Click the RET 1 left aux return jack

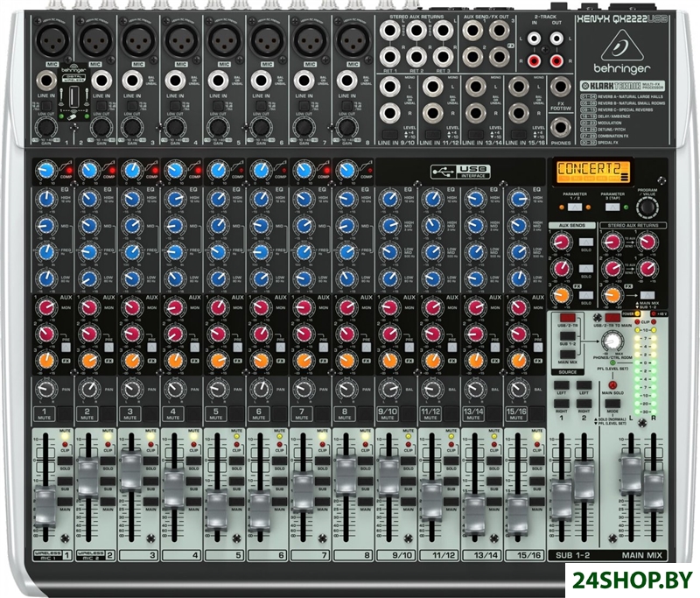click(x=389, y=31)
